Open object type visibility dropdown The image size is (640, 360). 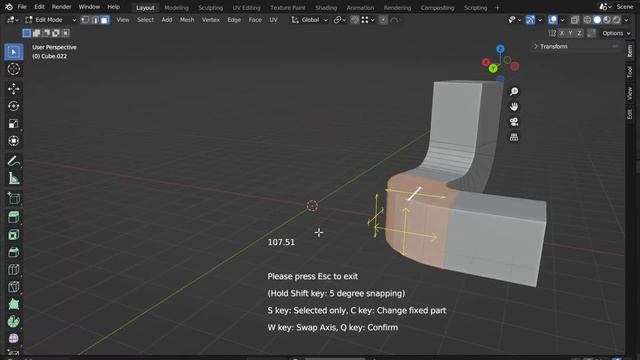click(514, 20)
